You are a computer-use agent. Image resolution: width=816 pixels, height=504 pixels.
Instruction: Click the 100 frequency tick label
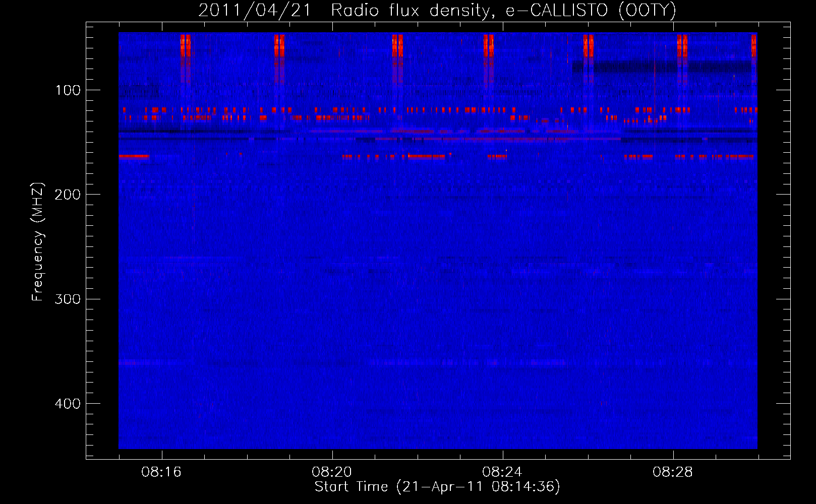68,90
